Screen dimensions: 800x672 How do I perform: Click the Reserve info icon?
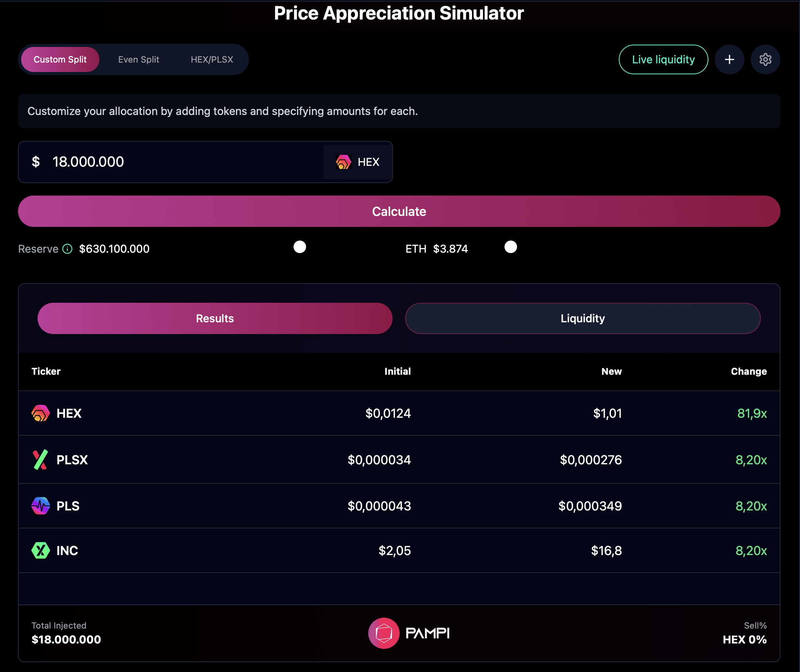point(67,249)
